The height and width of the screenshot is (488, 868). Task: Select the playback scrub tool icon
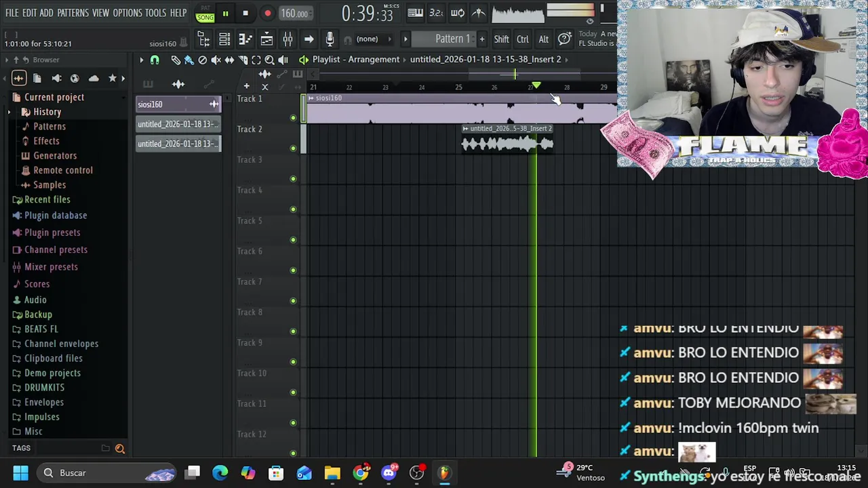point(283,60)
